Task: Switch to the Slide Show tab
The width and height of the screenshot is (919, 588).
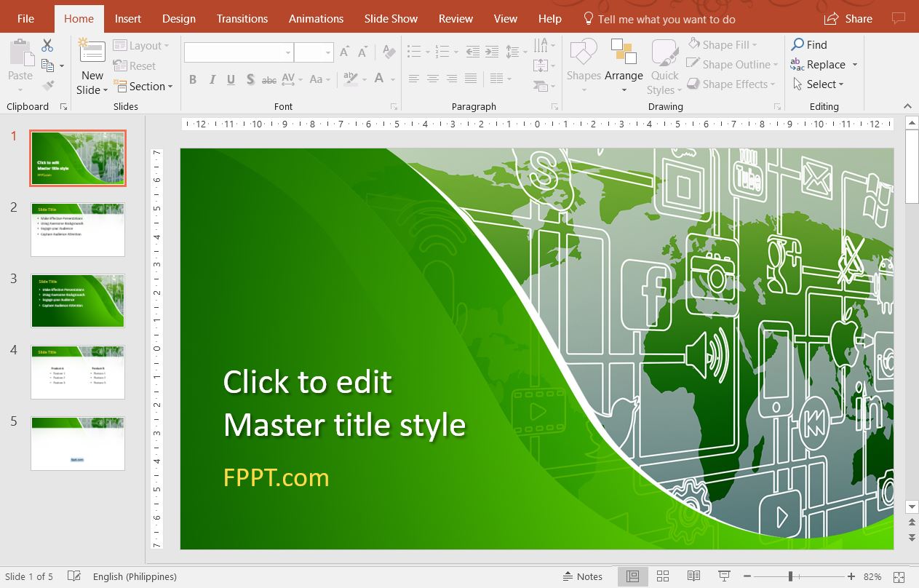Action: pos(391,18)
